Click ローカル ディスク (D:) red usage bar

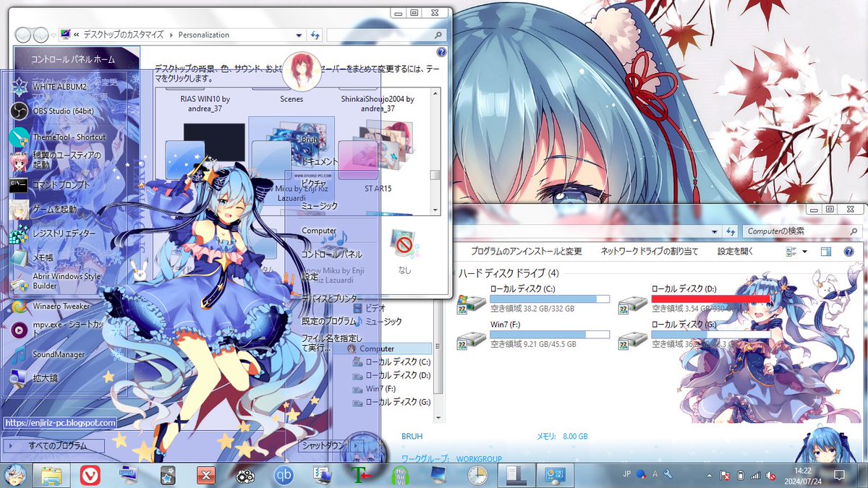(711, 299)
